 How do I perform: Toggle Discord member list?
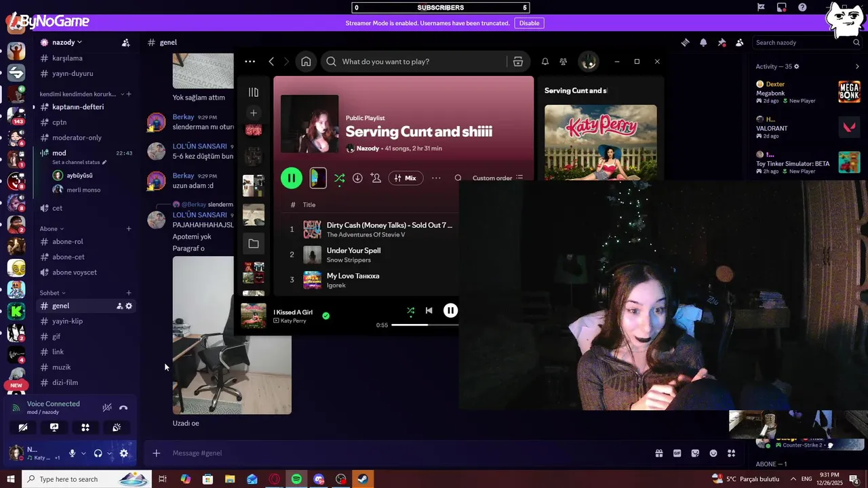click(x=739, y=43)
